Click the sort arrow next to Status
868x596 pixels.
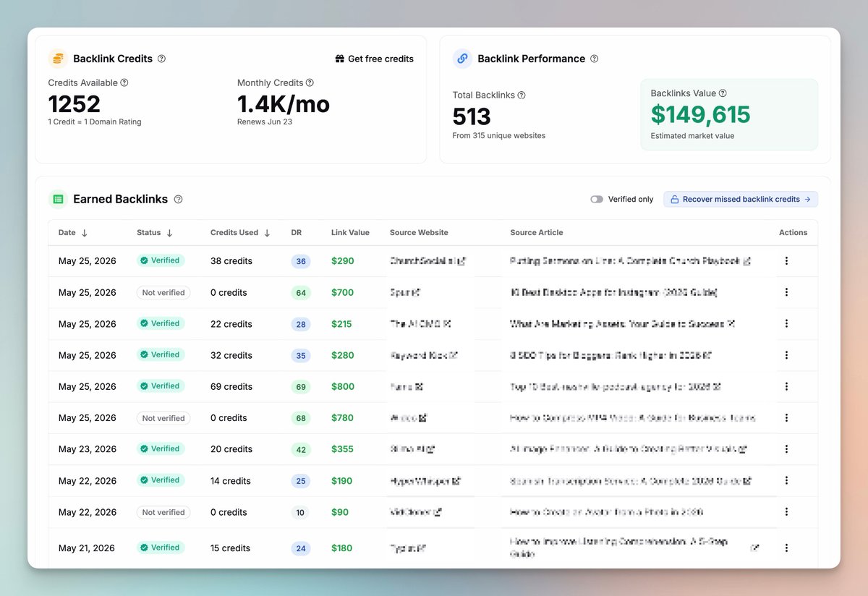coord(170,233)
